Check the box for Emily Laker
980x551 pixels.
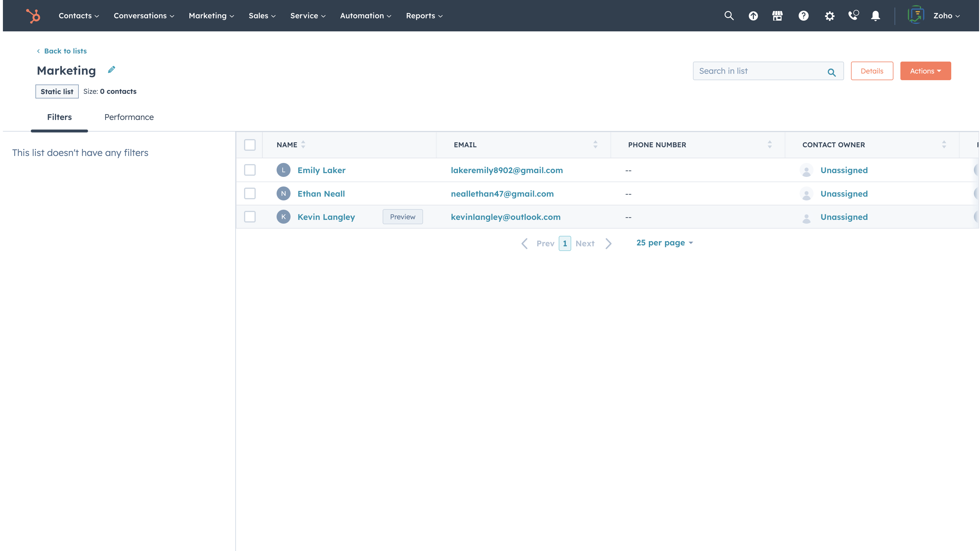250,170
